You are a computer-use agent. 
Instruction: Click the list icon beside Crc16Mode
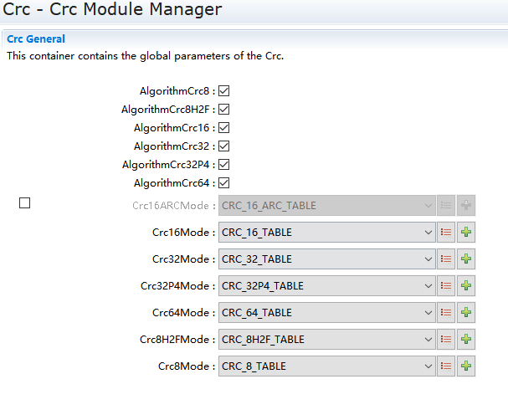click(x=446, y=233)
